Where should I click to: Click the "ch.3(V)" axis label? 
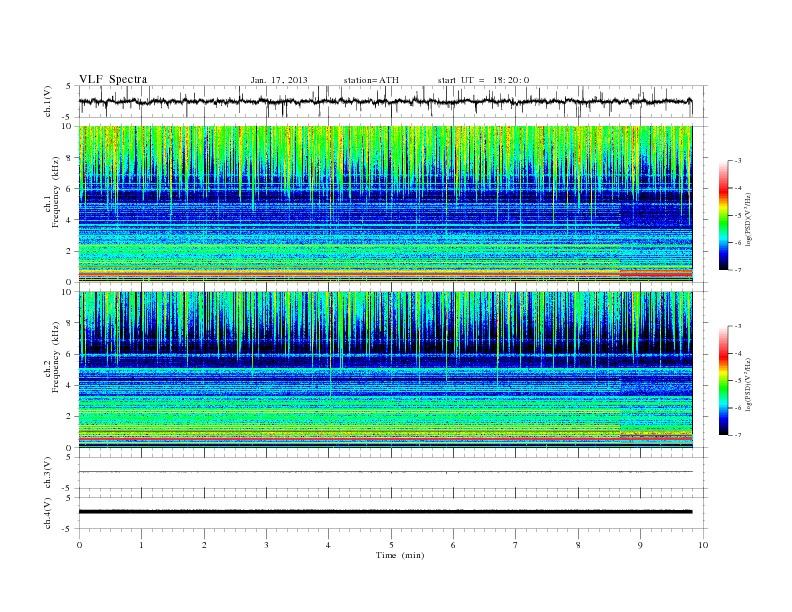click(x=48, y=473)
